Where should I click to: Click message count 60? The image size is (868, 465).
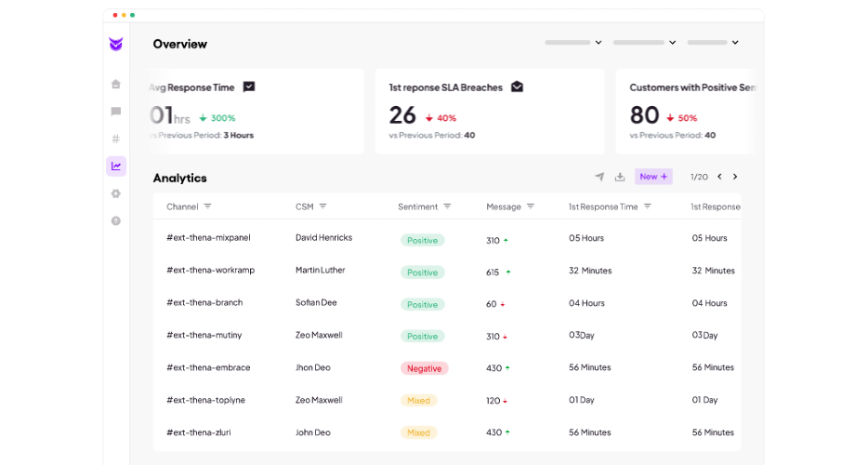492,304
